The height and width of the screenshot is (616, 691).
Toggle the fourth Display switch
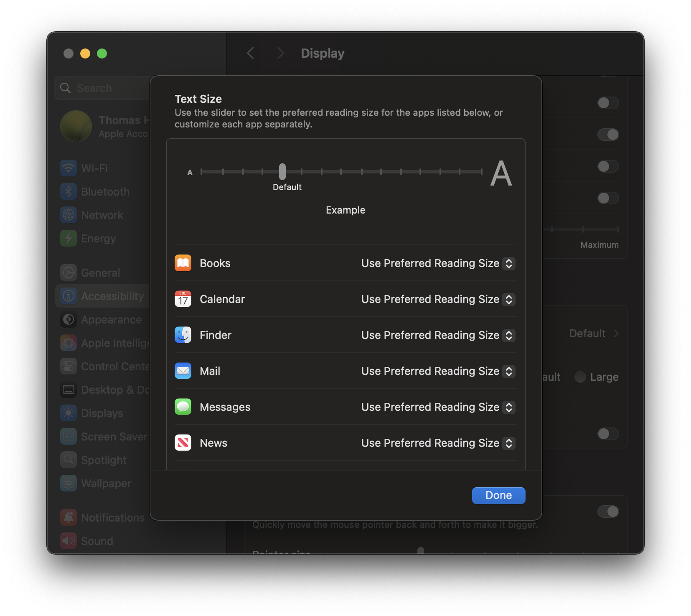[608, 198]
